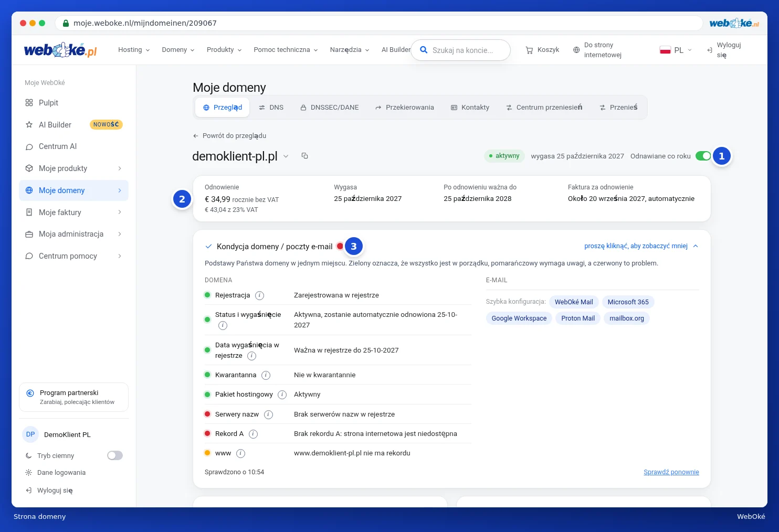Expand the demoklient-pl.pl domain chevron
The width and height of the screenshot is (779, 532).
(286, 156)
